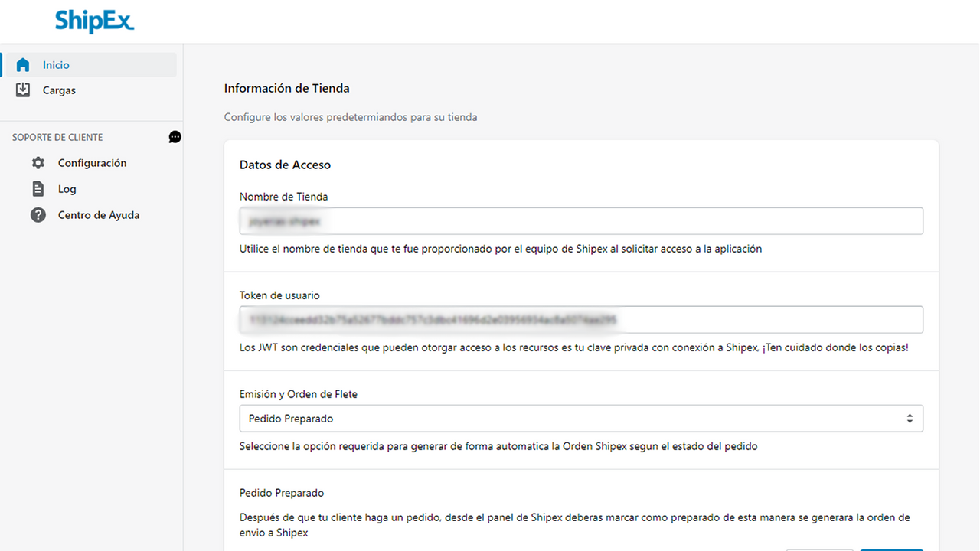Click the ShipEx logo
Image resolution: width=980 pixels, height=551 pixels.
pos(94,21)
